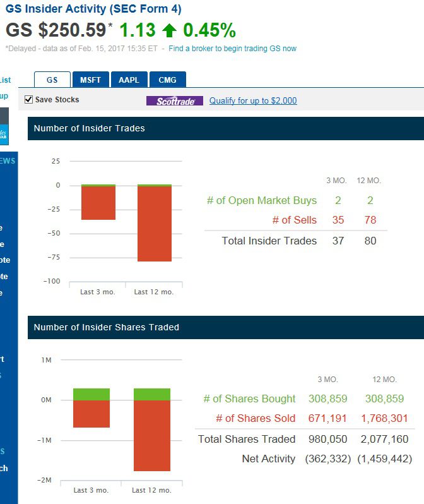This screenshot has width=424, height=504.
Task: Click green Last 12 mo. shares bought bar
Action: click(x=152, y=394)
